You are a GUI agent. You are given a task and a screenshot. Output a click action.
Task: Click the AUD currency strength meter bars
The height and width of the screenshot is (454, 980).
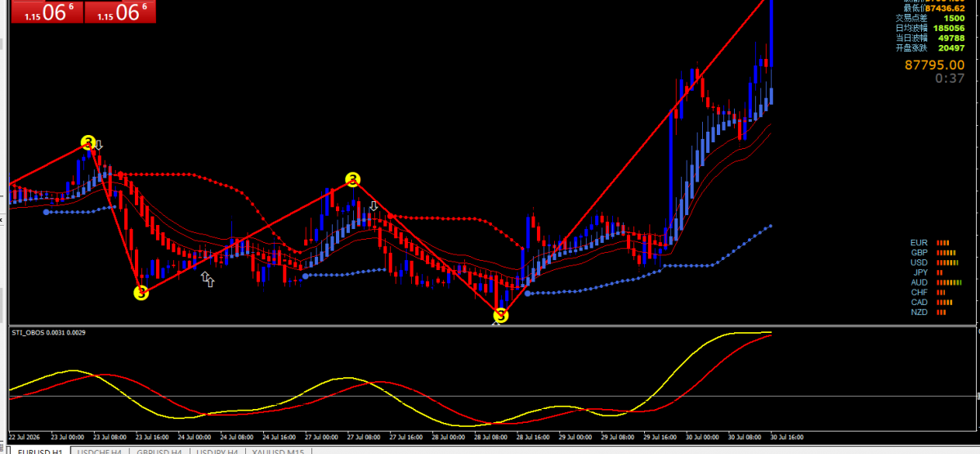(949, 283)
